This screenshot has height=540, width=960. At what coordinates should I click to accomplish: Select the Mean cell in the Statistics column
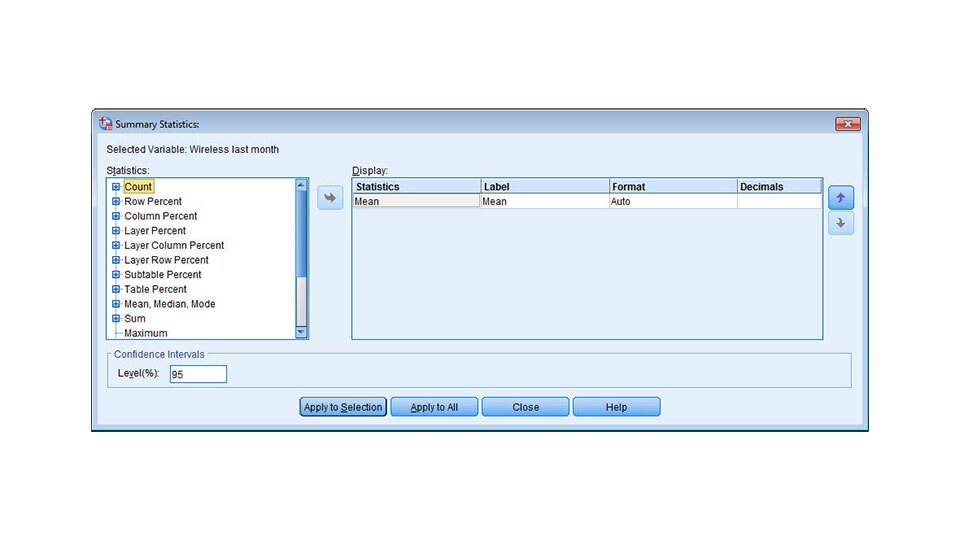pyautogui.click(x=416, y=201)
